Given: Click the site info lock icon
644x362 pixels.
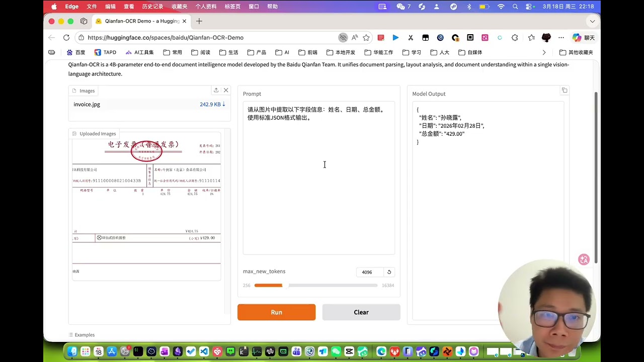Looking at the screenshot, I should tap(81, 38).
